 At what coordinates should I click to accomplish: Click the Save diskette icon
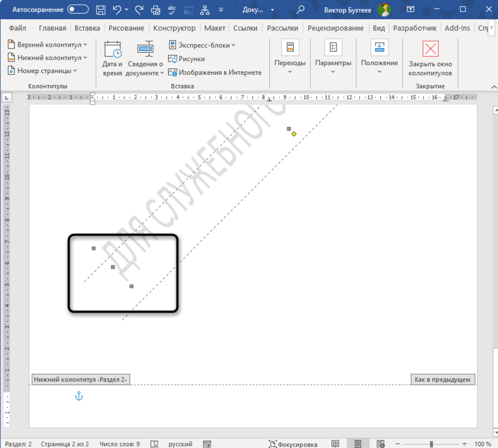coord(101,10)
